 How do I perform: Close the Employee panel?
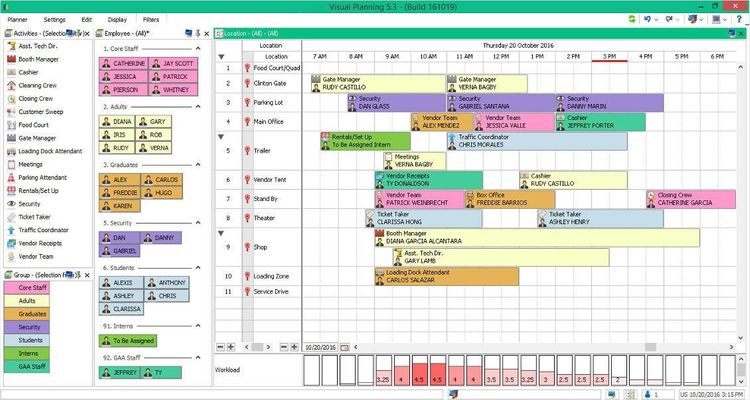(205, 33)
